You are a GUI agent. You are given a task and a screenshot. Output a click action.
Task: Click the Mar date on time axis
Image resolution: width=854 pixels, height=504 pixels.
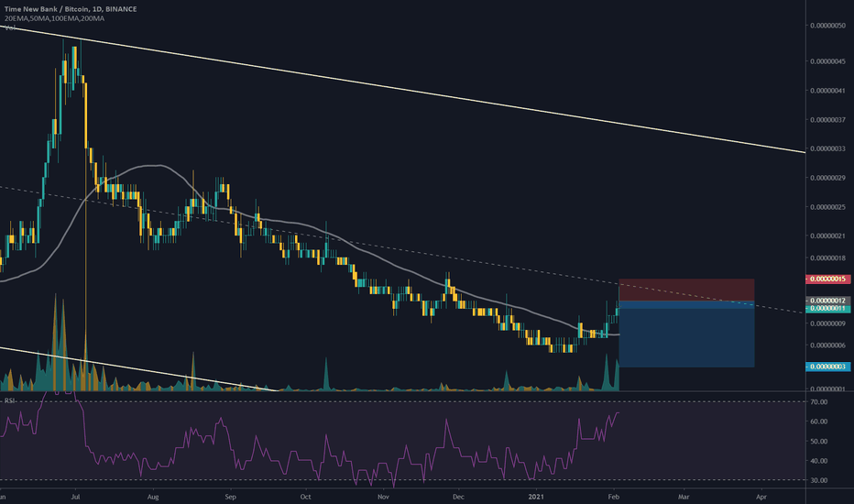(x=684, y=497)
